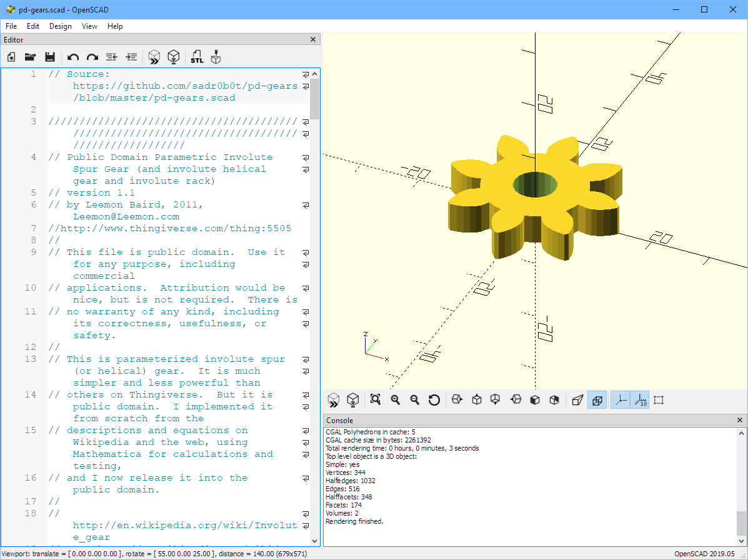Reset the view with the circular arrow icon

coord(434,400)
